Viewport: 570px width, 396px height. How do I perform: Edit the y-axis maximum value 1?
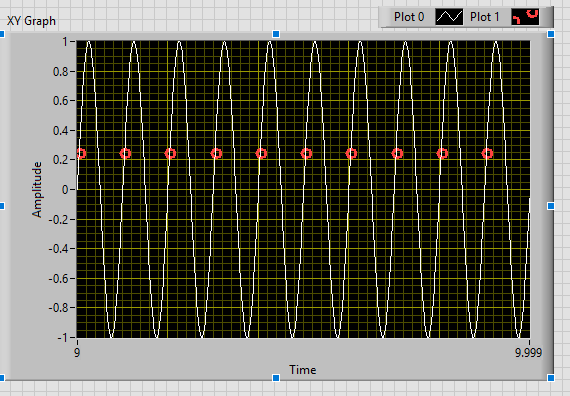[x=65, y=42]
